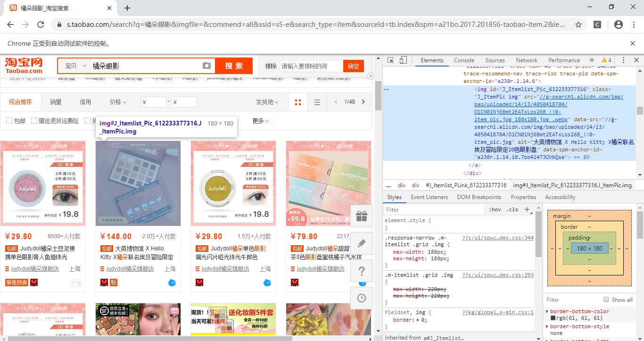Screen dimensions: 644x341
Task: Select the Event Listeners tab
Action: pyautogui.click(x=429, y=197)
